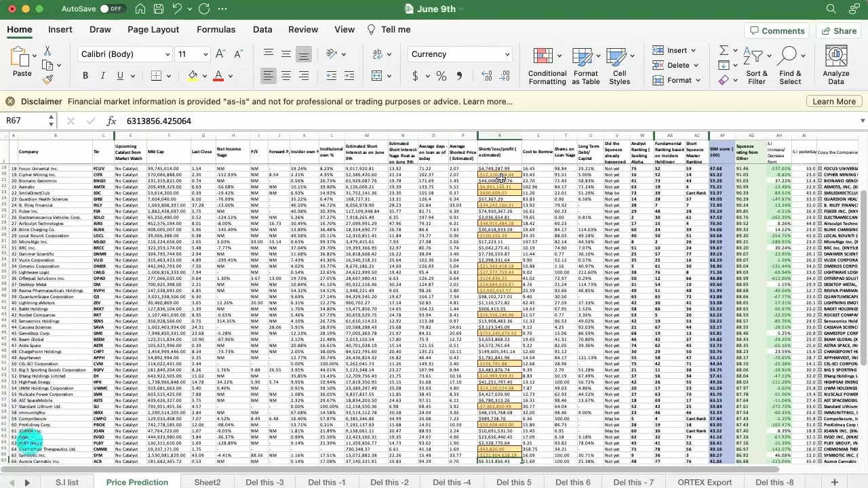The image size is (868, 488).
Task: Increase the font size
Action: pyautogui.click(x=220, y=54)
